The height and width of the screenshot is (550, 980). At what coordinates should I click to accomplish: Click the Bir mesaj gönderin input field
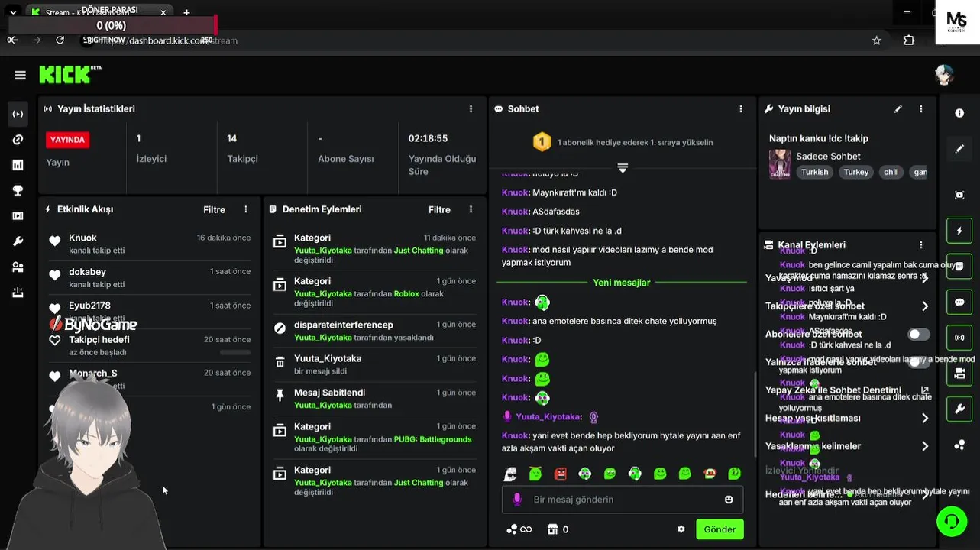[623, 500]
